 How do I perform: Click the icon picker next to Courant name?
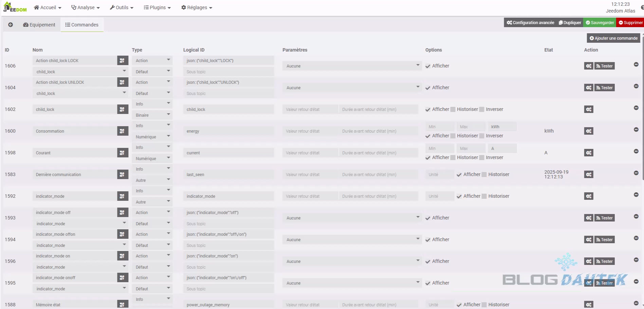point(122,153)
